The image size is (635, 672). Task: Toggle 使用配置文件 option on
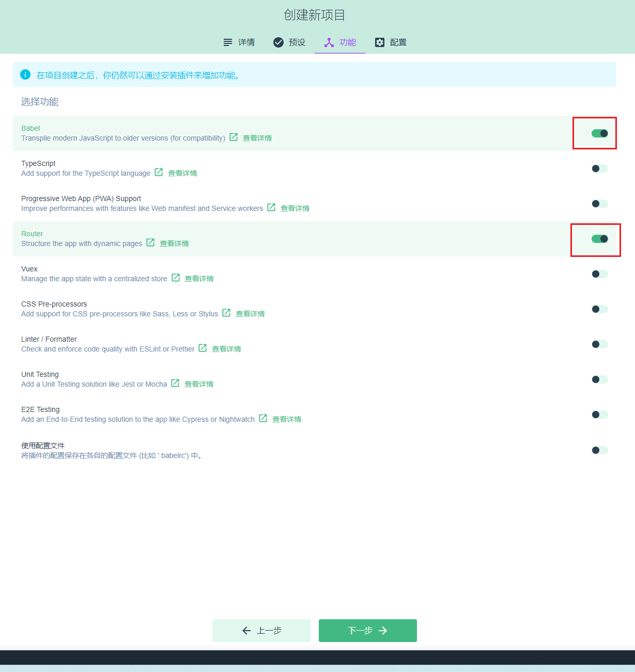point(599,450)
